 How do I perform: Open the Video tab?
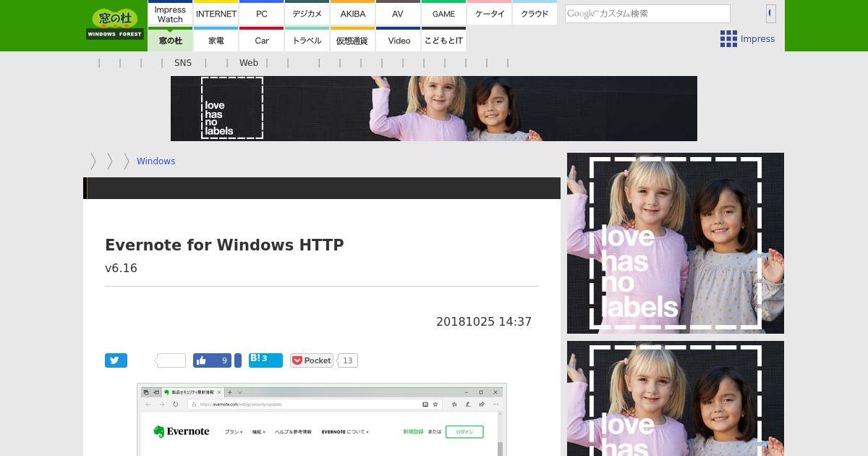point(398,40)
